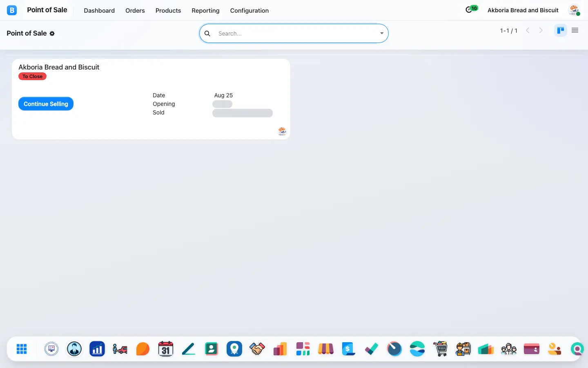
Task: Switch to list view
Action: click(x=575, y=30)
